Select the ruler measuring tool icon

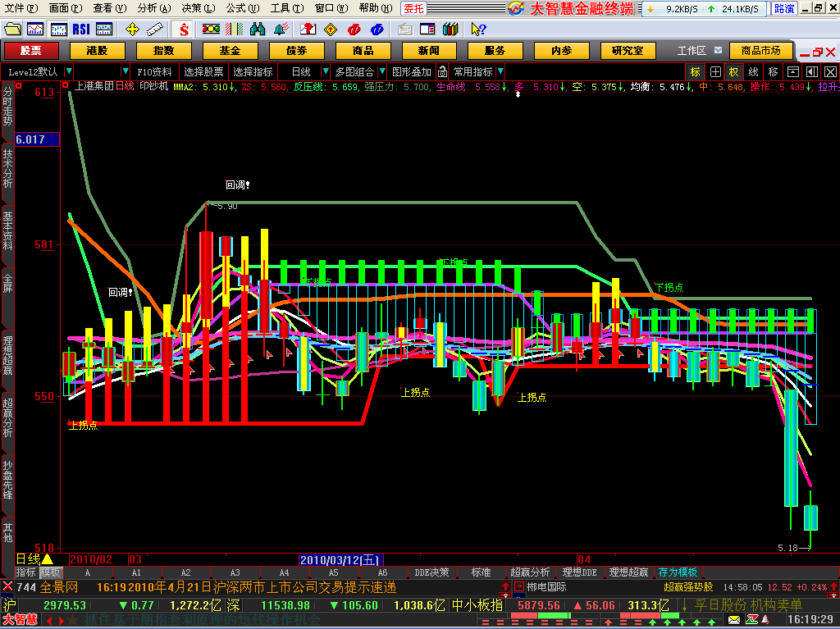tap(155, 30)
